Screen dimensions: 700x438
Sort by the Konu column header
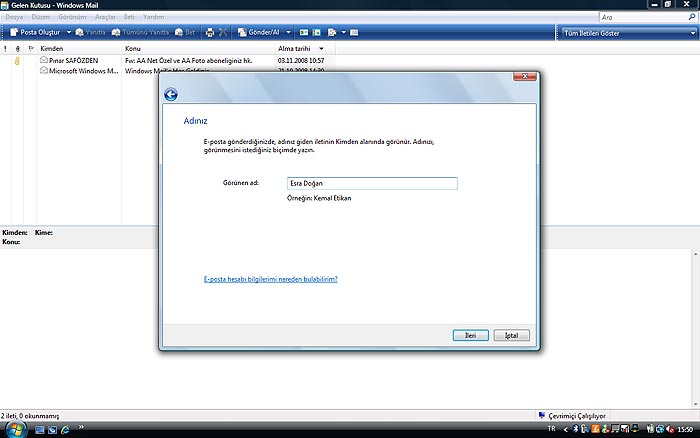pyautogui.click(x=198, y=48)
